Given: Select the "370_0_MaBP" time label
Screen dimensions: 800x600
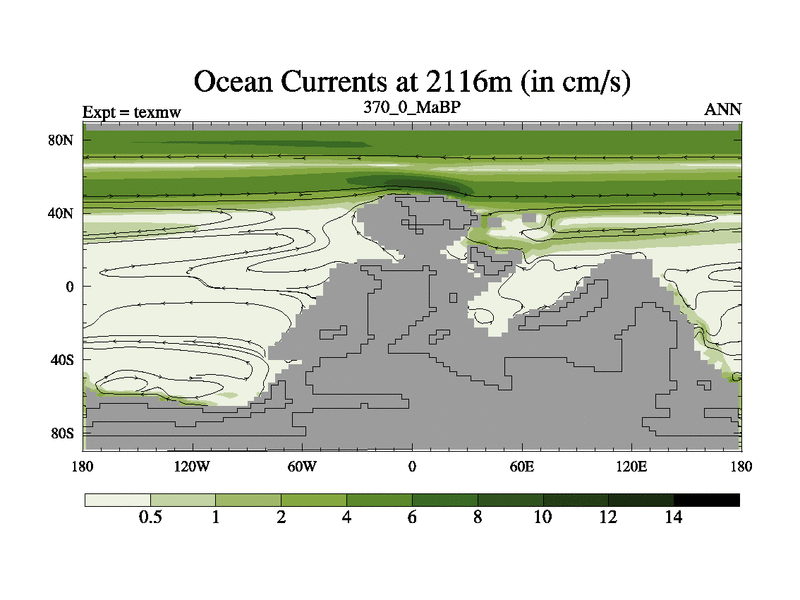Looking at the screenshot, I should tap(411, 106).
